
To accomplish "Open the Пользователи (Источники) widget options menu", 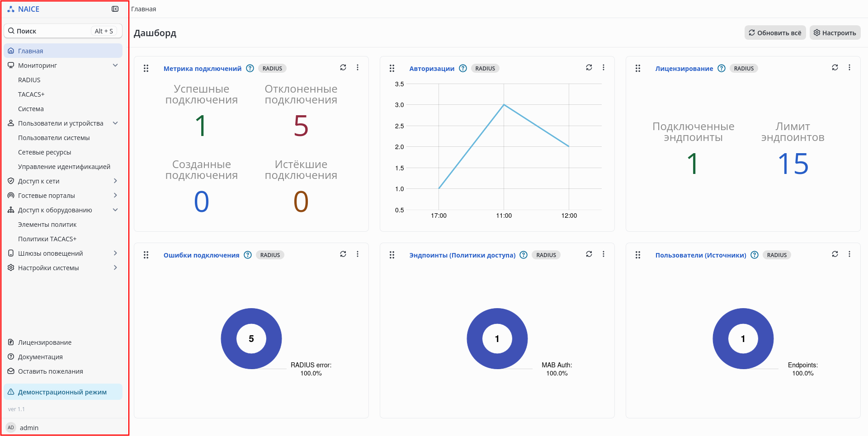I will coord(849,254).
